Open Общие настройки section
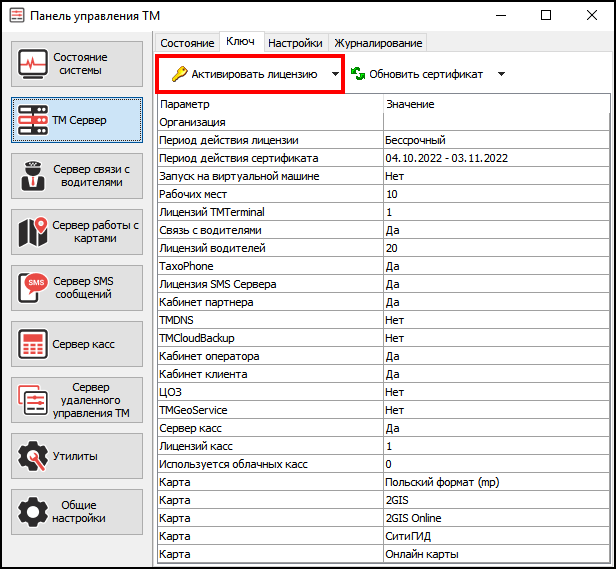The width and height of the screenshot is (616, 569). click(x=78, y=512)
